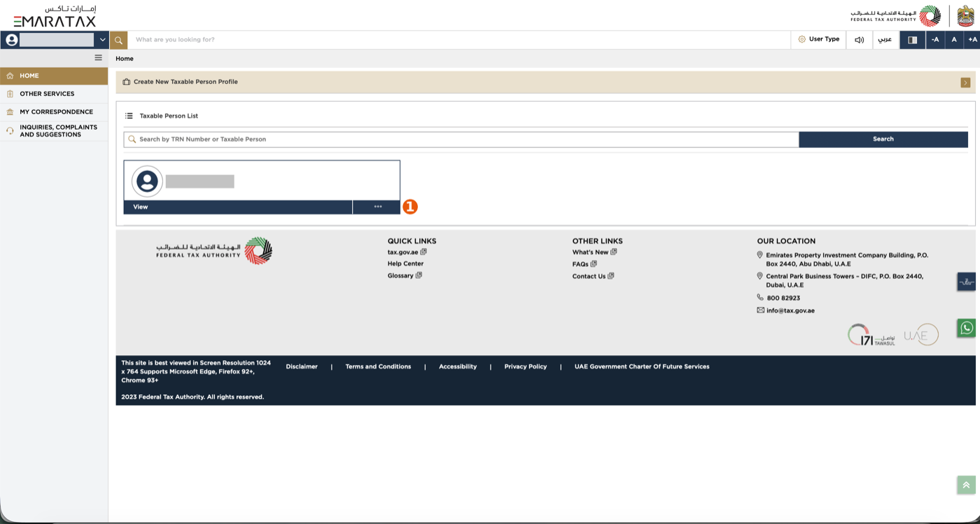Open My Correspondence in sidebar

(x=54, y=112)
